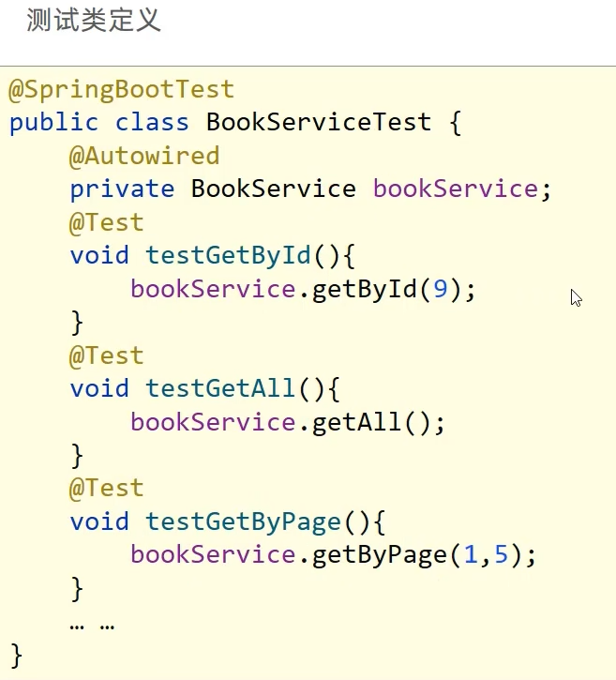Click the 测试类定义 heading text
This screenshot has height=680, width=616.
point(94,21)
